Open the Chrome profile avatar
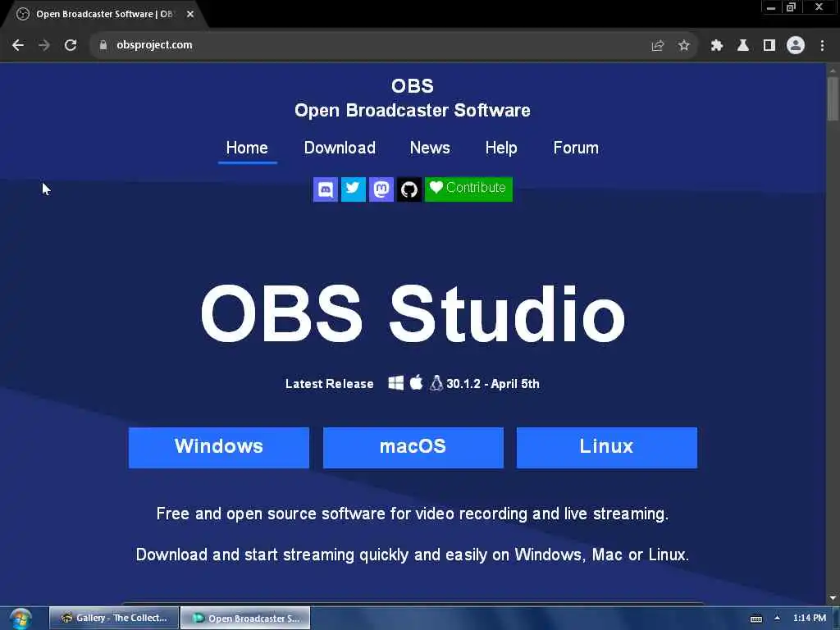Image resolution: width=840 pixels, height=630 pixels. [796, 45]
